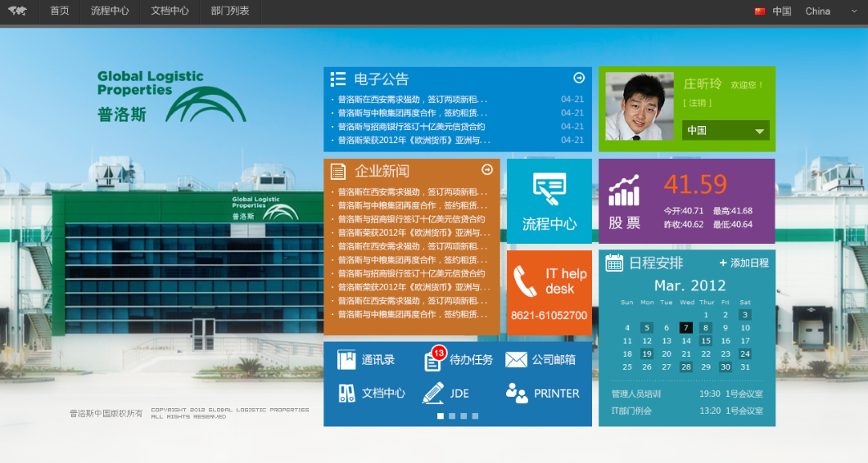Click the 注销 logout link
This screenshot has width=868, height=463.
[697, 103]
